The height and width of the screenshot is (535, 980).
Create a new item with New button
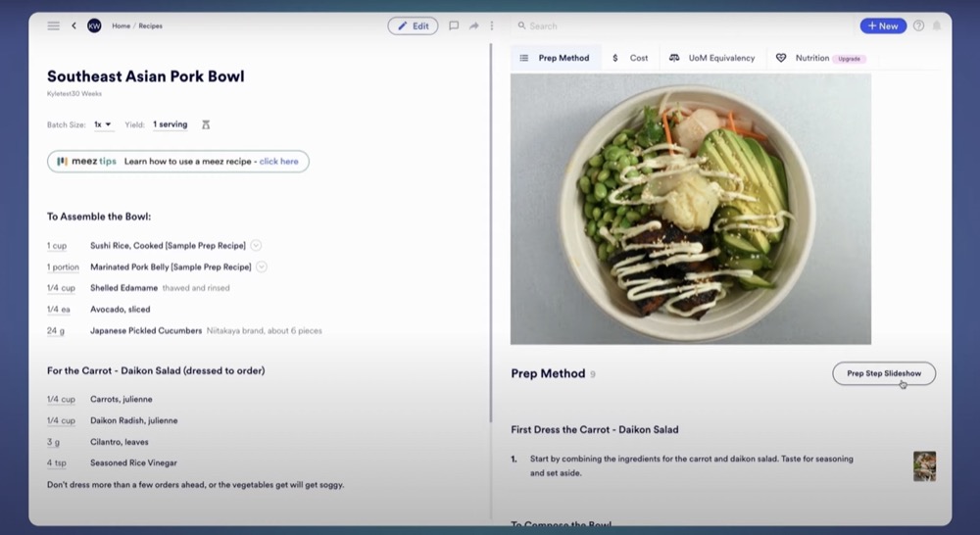(883, 25)
